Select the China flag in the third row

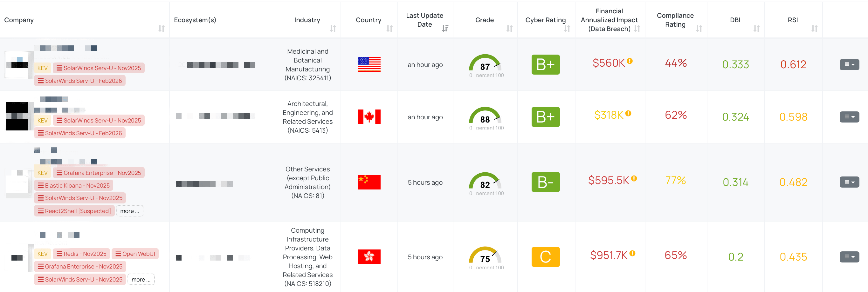point(369,182)
